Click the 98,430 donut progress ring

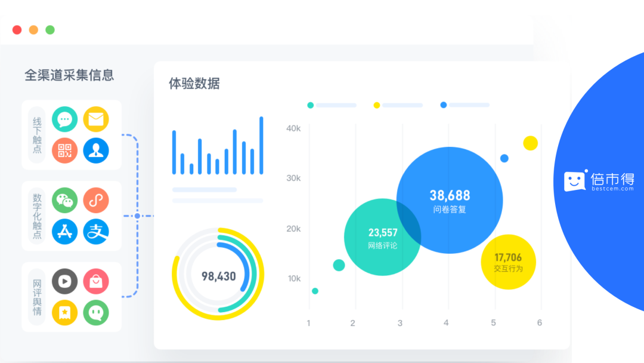pyautogui.click(x=218, y=275)
